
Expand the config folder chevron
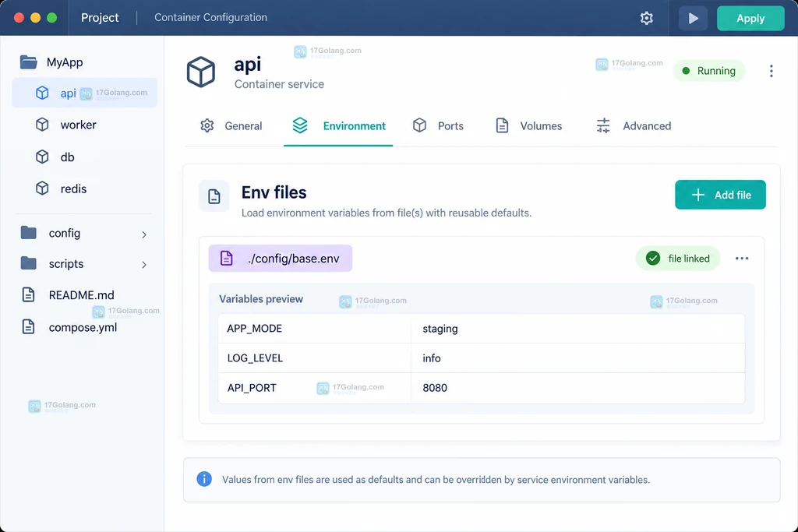[144, 234]
